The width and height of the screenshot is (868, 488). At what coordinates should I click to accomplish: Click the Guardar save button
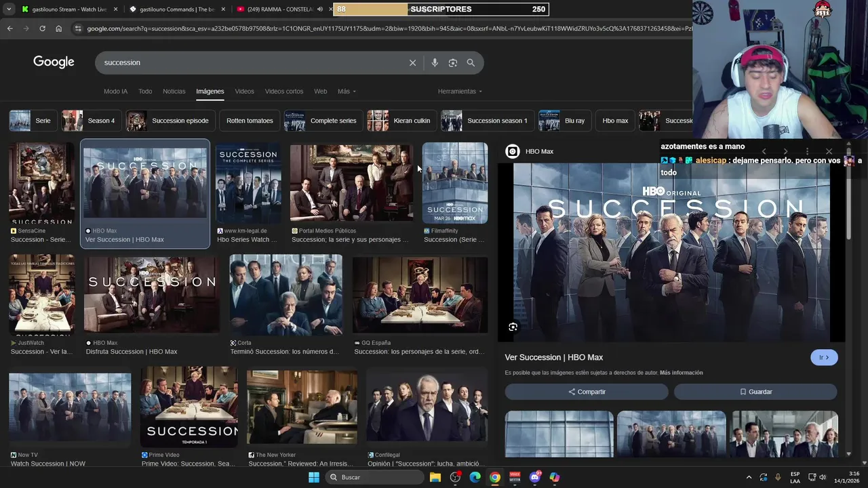pyautogui.click(x=755, y=392)
